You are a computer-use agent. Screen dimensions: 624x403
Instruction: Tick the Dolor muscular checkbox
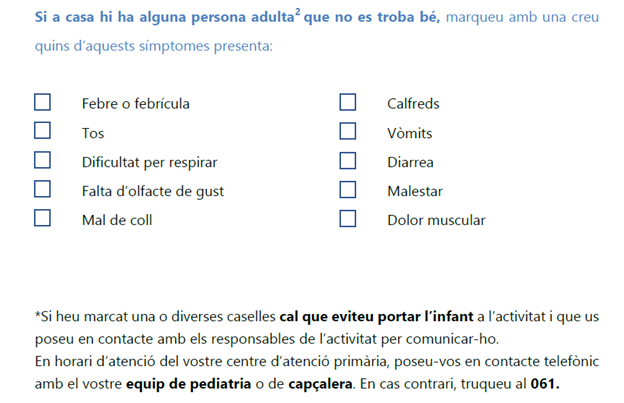[347, 218]
